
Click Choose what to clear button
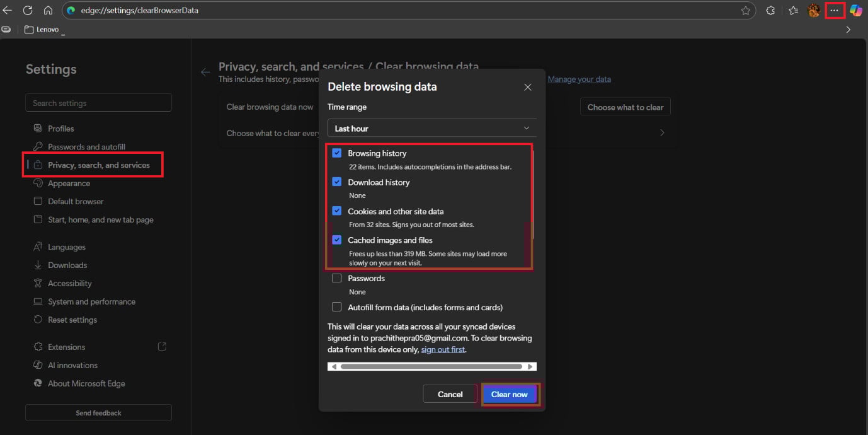(625, 107)
